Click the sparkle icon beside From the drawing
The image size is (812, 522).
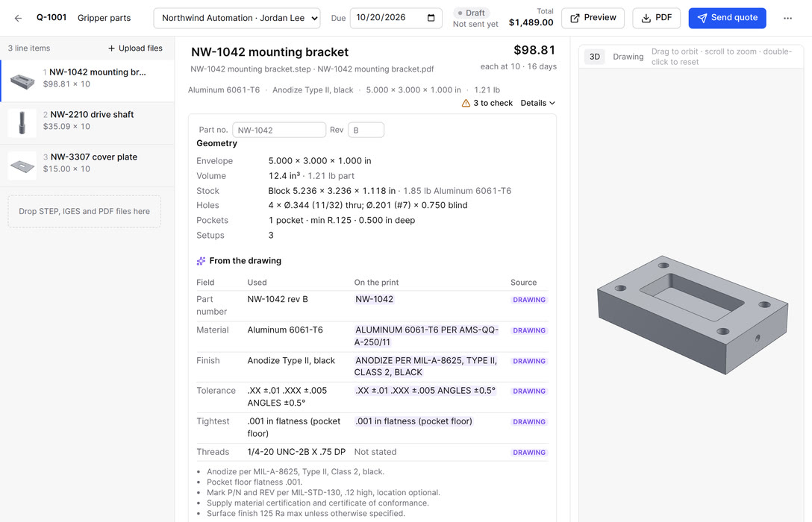coord(201,261)
